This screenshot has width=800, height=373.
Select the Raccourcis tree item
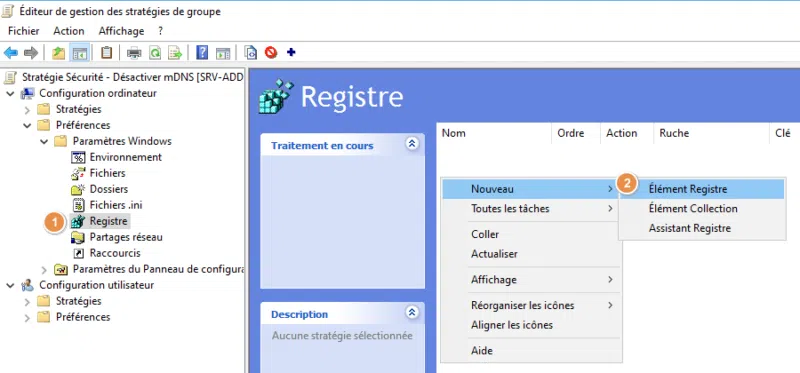(115, 253)
